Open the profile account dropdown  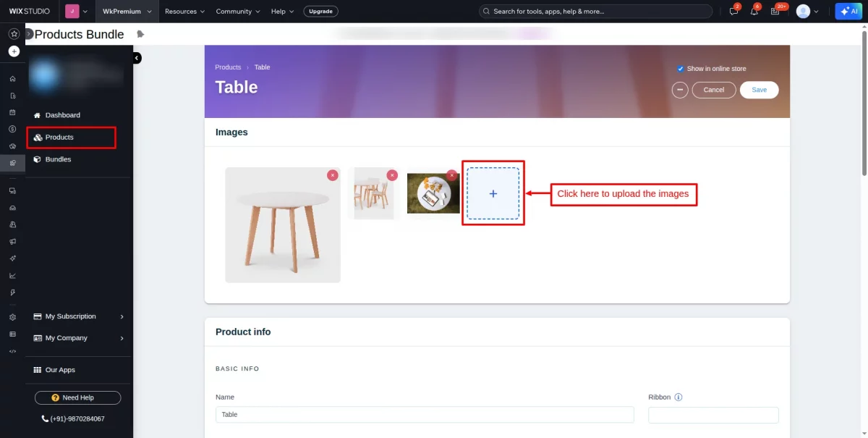(808, 11)
